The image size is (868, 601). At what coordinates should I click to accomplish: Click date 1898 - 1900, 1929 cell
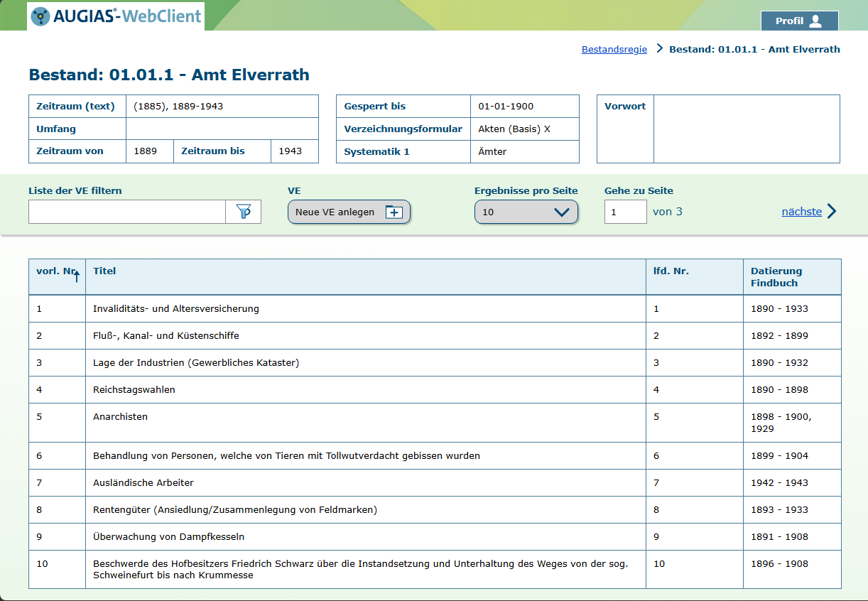792,423
